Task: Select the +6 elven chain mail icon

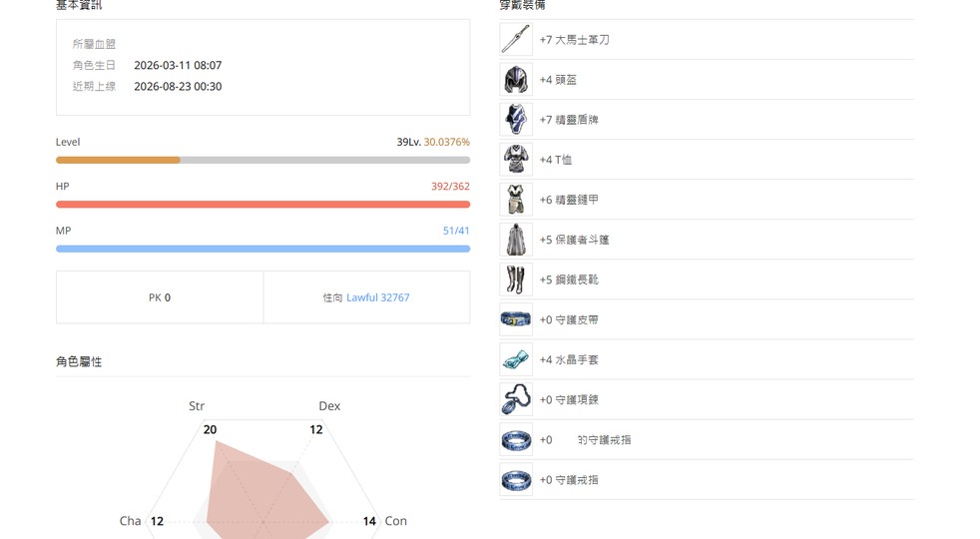Action: (x=516, y=200)
